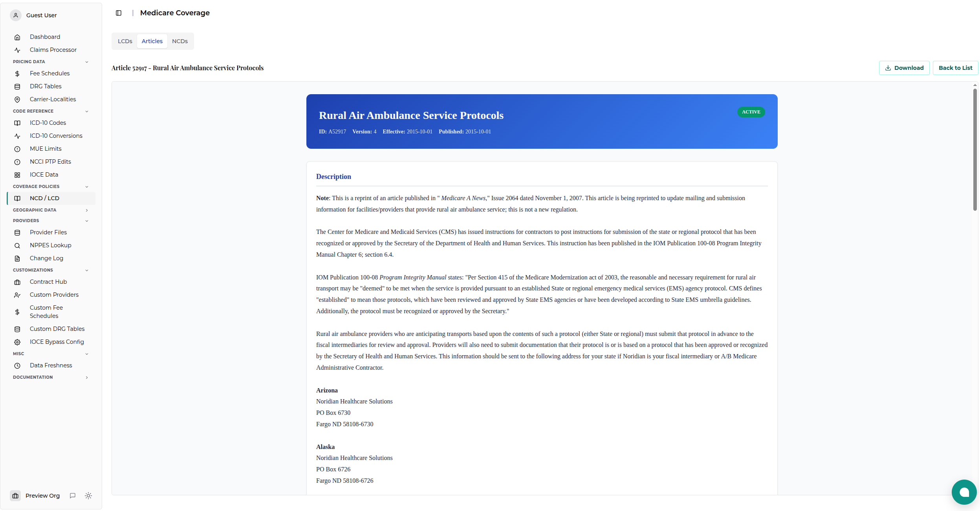Click the Alaska address heading

(x=325, y=447)
